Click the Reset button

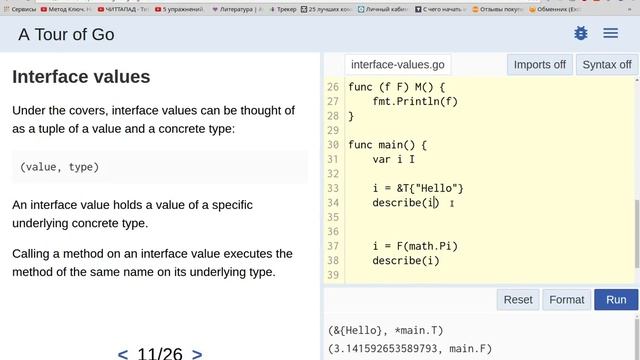518,300
